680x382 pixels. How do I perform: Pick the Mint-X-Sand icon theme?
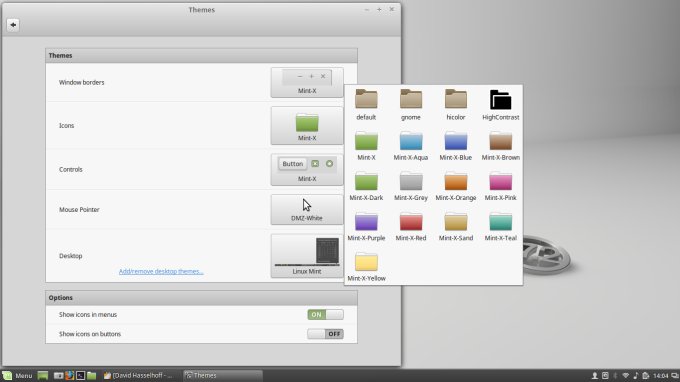456,226
